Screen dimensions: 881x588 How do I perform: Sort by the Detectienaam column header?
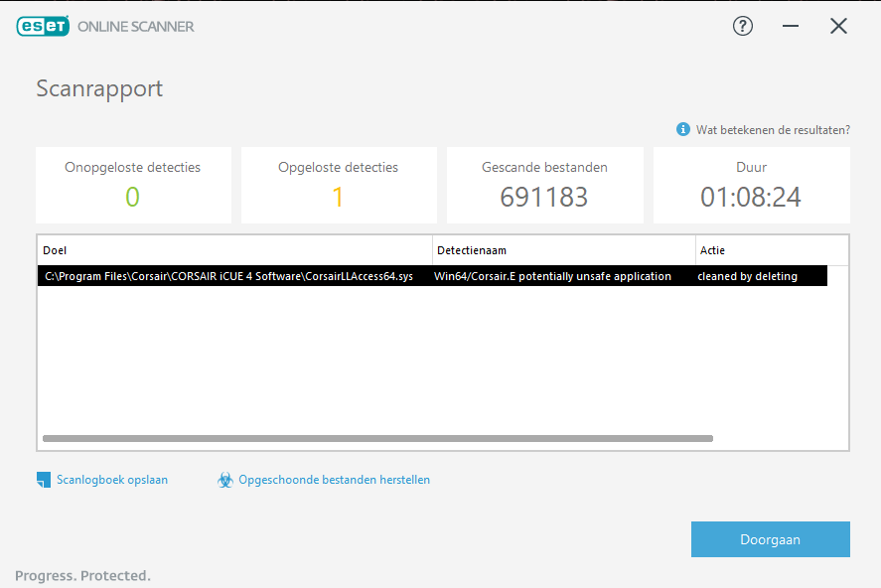563,250
